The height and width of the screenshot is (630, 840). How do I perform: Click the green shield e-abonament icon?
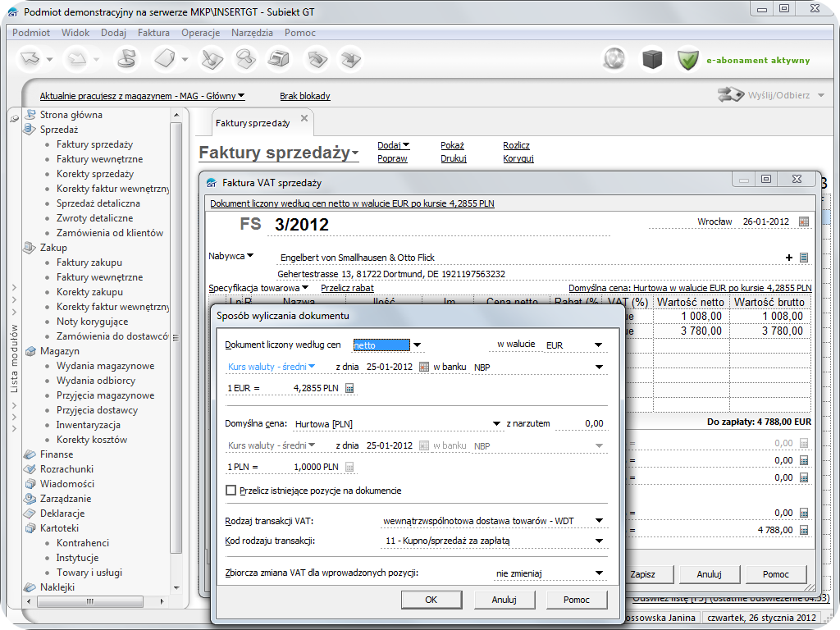[688, 59]
